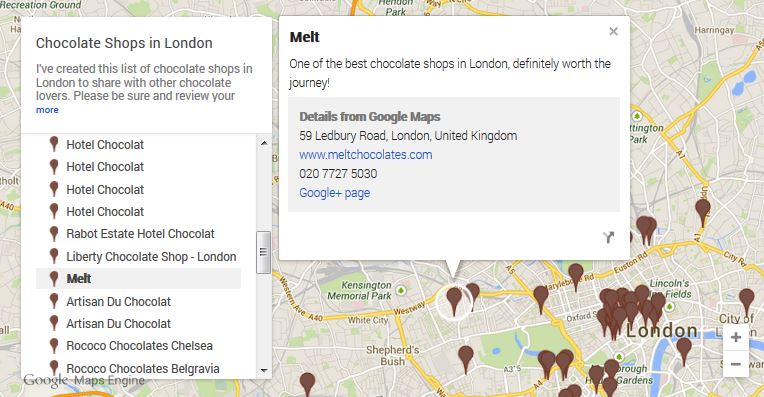Close the Melt info popup
764x397 pixels.
coord(613,32)
